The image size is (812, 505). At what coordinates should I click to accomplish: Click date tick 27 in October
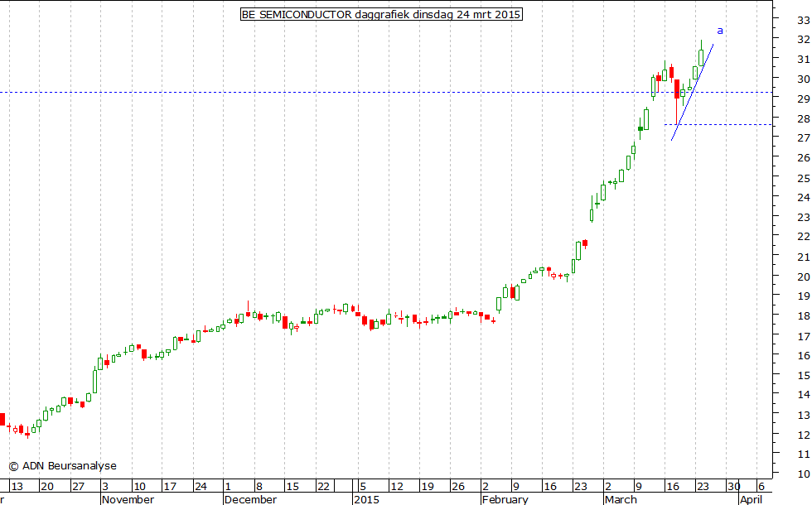[x=78, y=487]
